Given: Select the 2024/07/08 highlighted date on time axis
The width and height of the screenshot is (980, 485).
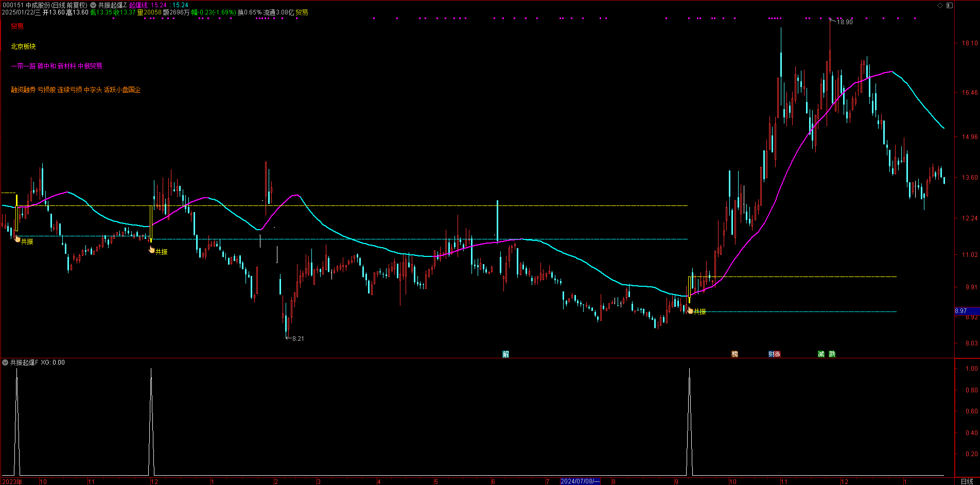Looking at the screenshot, I should coord(580,481).
